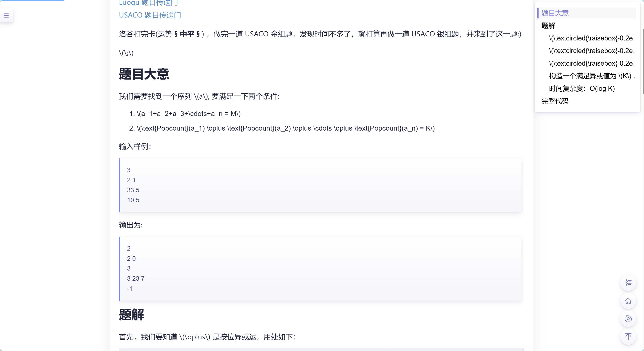The image size is (644, 351).
Task: Click the back-to-top arrow button
Action: (x=628, y=337)
